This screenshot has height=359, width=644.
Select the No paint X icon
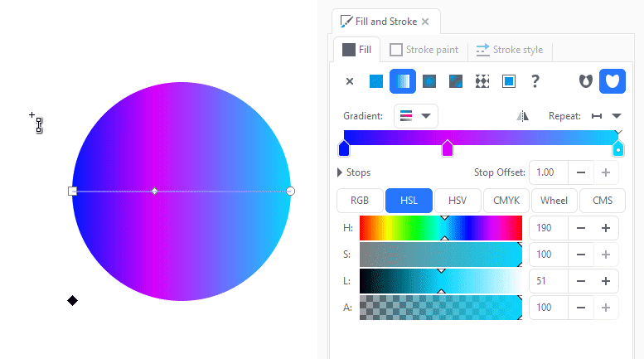point(350,81)
